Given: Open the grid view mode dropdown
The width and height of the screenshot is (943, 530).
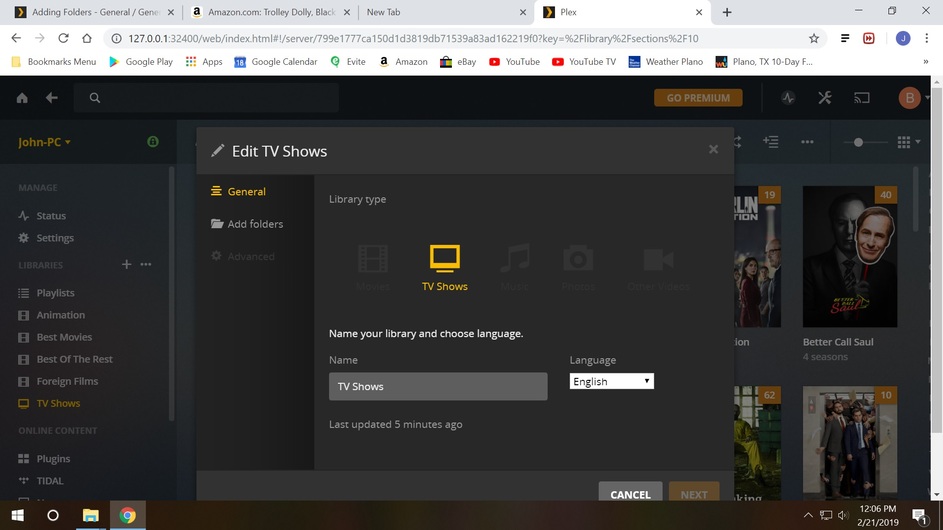Looking at the screenshot, I should click(909, 142).
